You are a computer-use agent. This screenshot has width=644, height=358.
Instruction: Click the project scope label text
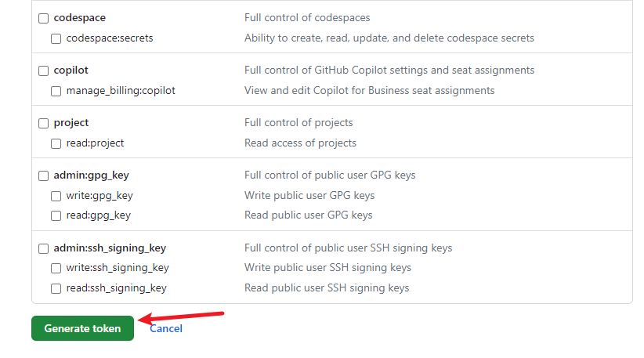71,123
